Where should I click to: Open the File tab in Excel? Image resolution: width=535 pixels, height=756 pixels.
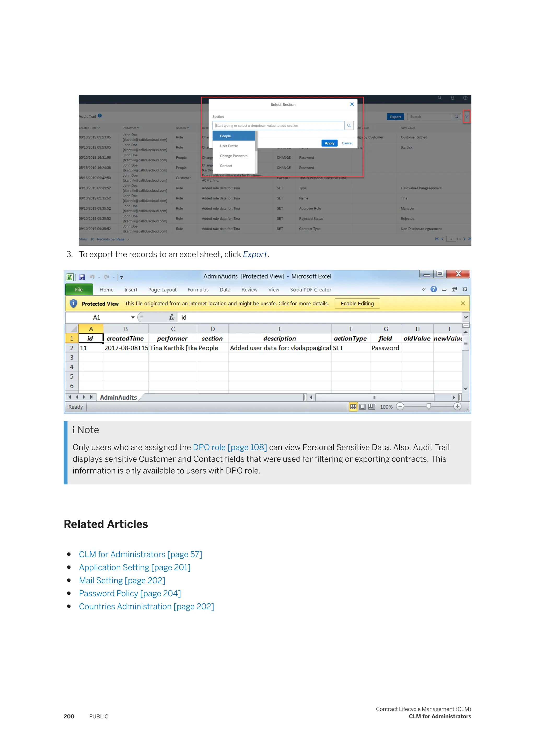79,290
